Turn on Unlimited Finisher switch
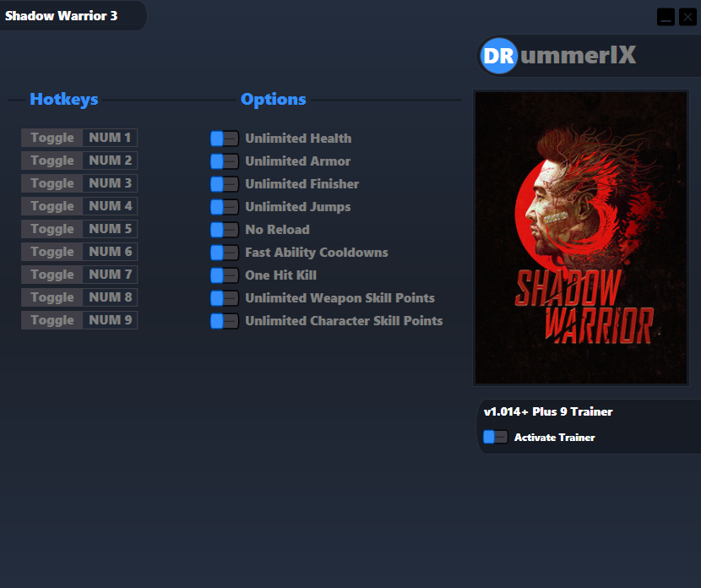The width and height of the screenshot is (701, 588). [x=225, y=184]
